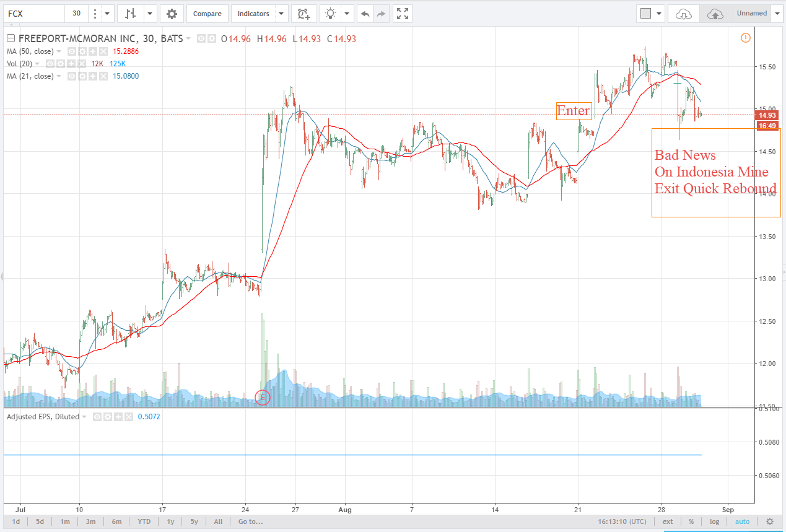This screenshot has width=786, height=532.
Task: Click the bar chart style icon
Action: point(131,14)
